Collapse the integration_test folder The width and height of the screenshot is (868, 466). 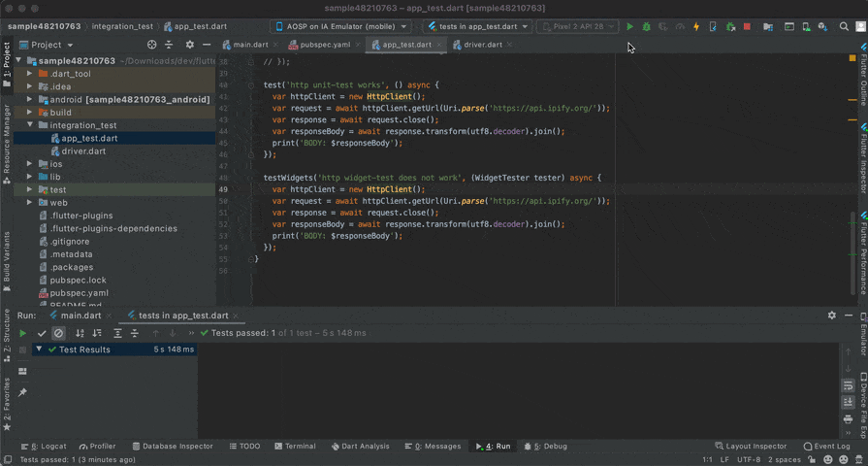click(x=30, y=125)
